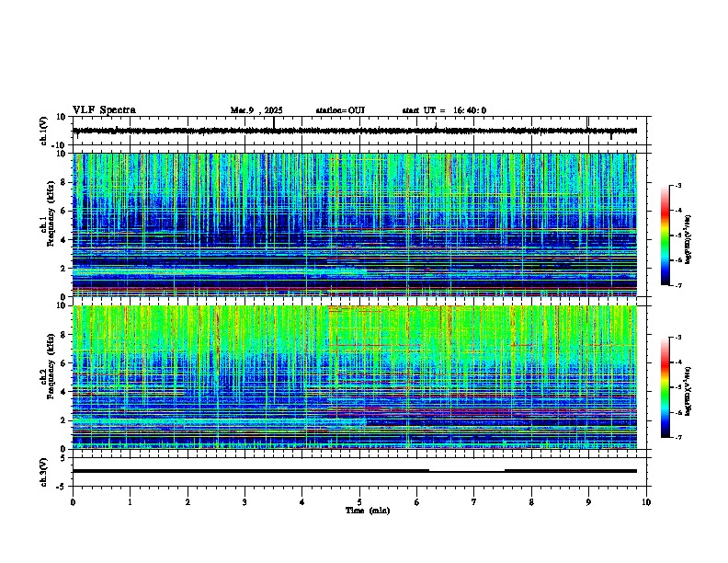Click the "8" kHz tick on ch.2 frequency axis
This screenshot has height=563, width=728.
click(x=64, y=335)
